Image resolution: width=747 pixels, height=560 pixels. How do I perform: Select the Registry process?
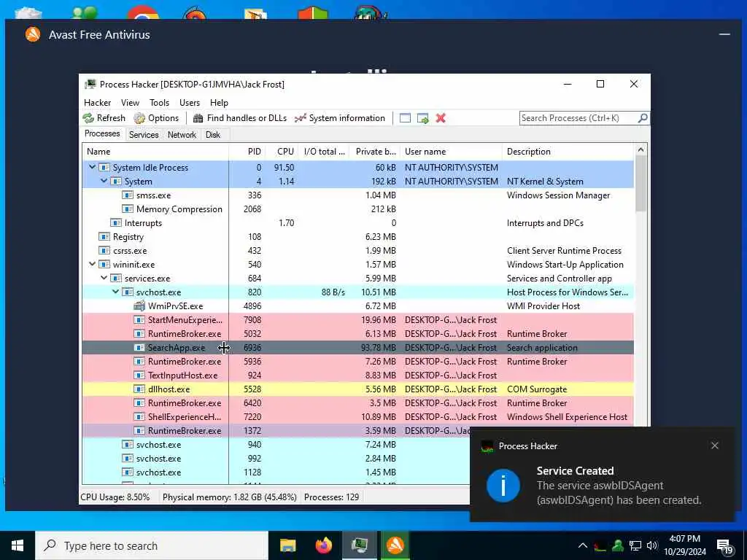tap(357, 237)
